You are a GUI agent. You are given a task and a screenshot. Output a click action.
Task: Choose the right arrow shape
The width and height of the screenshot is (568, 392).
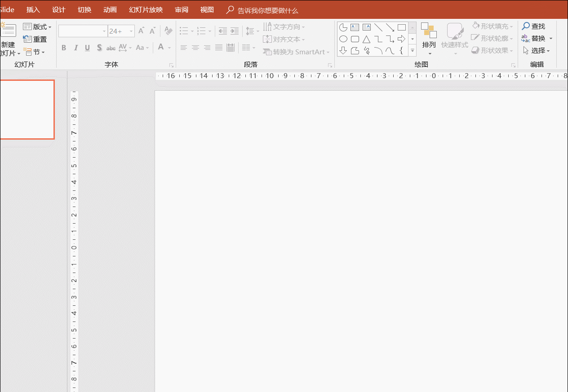pos(401,39)
